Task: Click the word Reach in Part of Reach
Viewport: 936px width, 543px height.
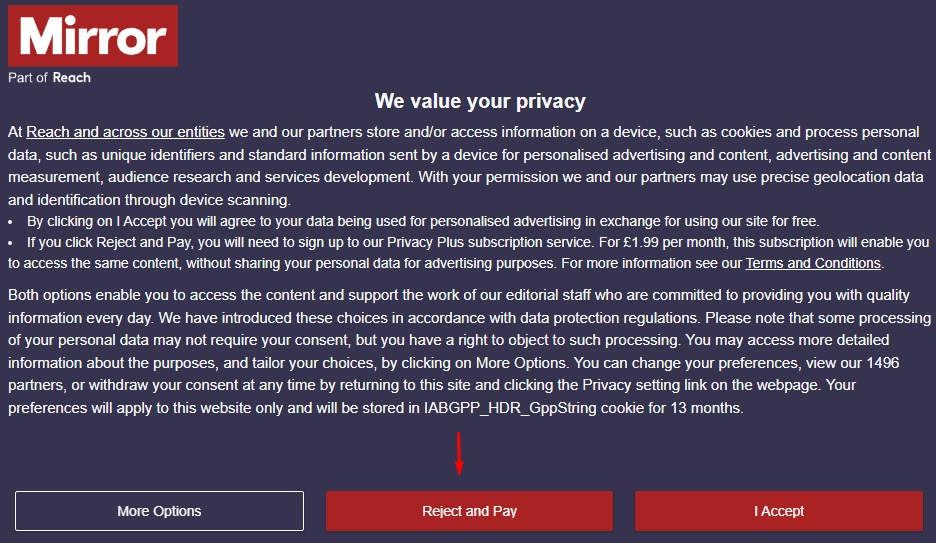Action: [72, 78]
